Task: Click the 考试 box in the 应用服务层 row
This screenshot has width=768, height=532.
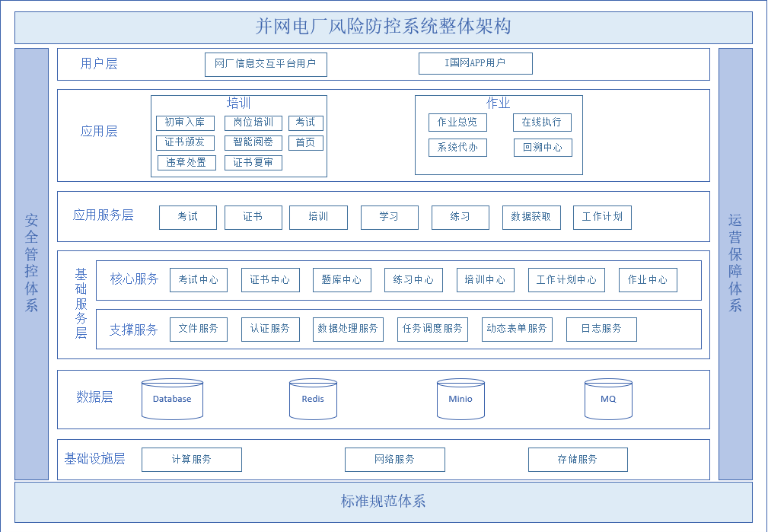Action: 187,218
